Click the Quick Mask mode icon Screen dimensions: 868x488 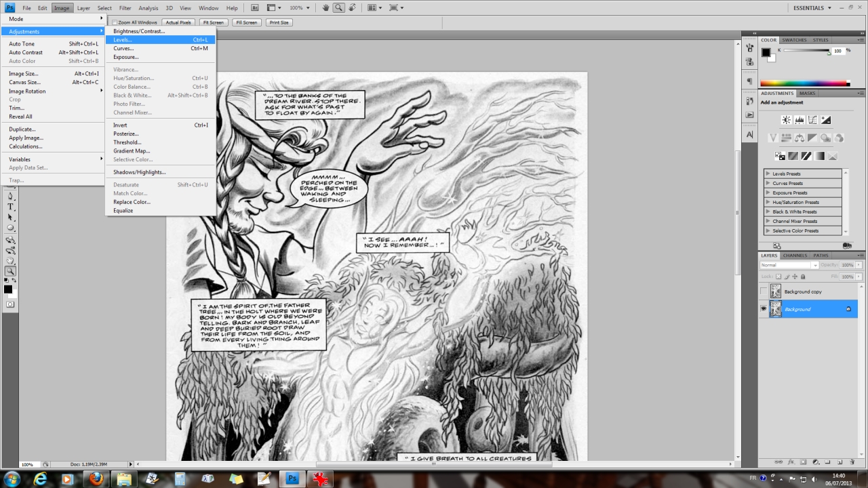point(11,304)
